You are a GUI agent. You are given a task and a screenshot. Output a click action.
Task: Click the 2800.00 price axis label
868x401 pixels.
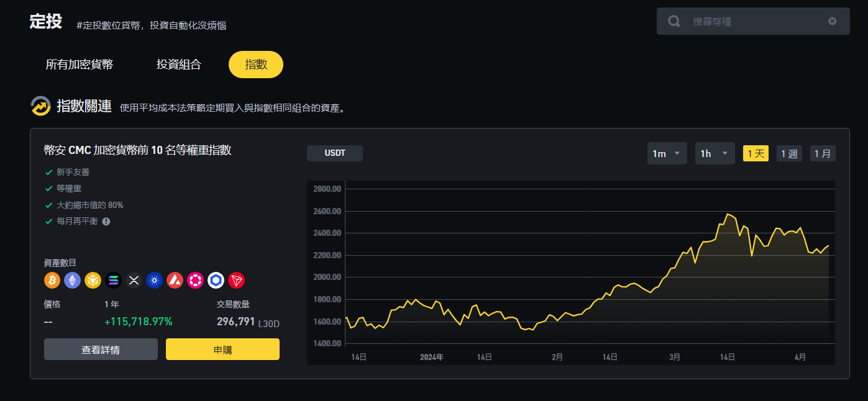click(327, 189)
